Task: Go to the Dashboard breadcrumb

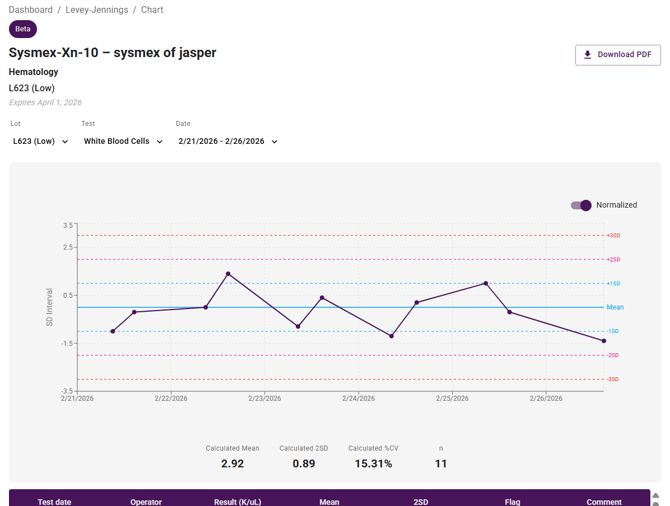Action: [31, 10]
